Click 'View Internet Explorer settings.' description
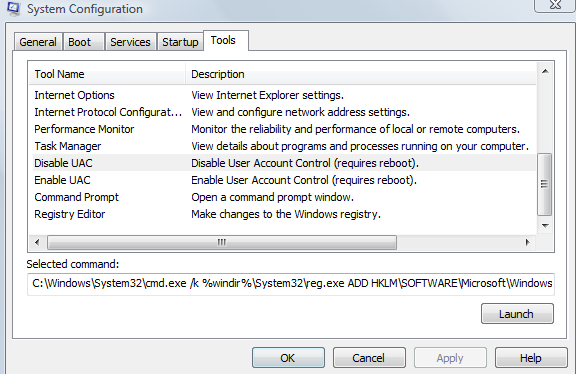The height and width of the screenshot is (374, 576). click(267, 95)
